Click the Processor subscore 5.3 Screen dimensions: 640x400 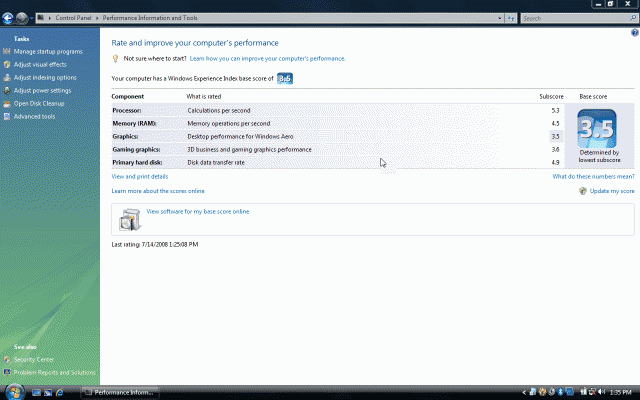[555, 111]
